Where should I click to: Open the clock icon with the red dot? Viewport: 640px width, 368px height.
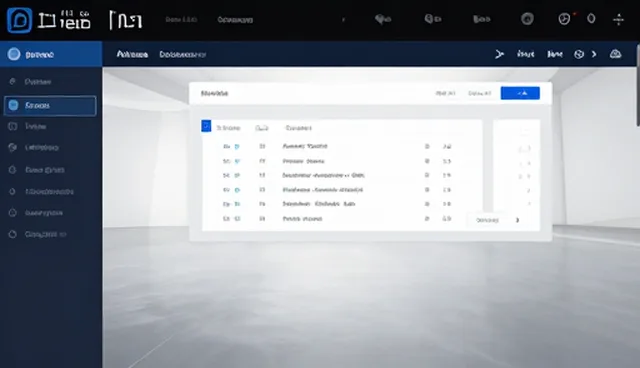click(x=564, y=19)
